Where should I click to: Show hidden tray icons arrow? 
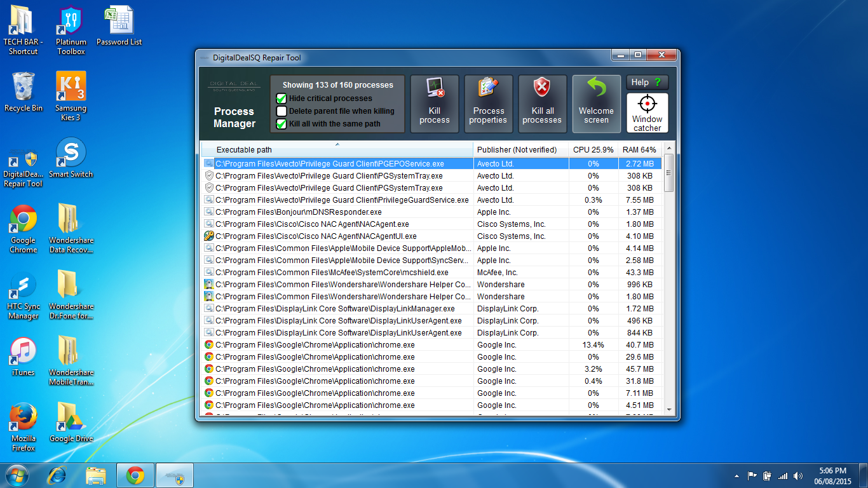(x=736, y=475)
